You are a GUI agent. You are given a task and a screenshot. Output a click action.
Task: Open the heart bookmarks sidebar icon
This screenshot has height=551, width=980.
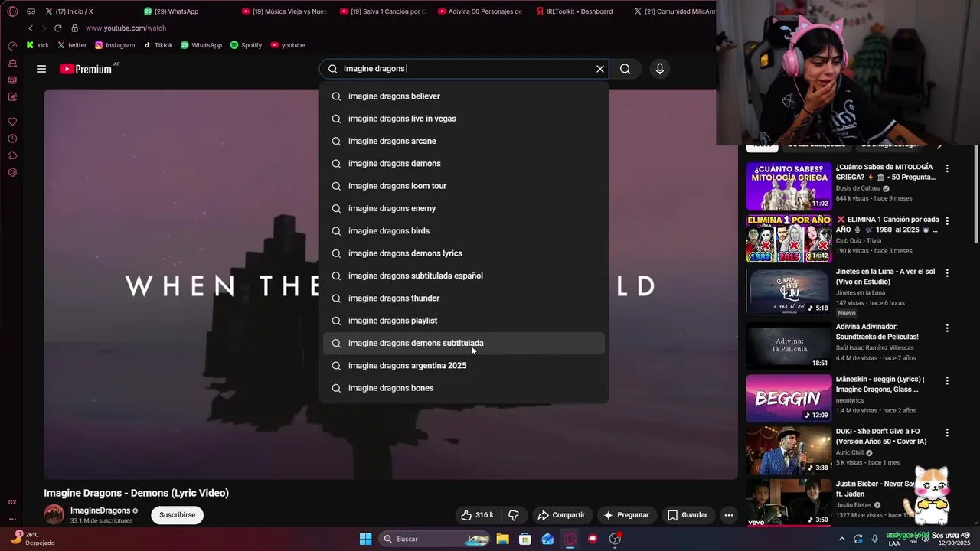[12, 122]
